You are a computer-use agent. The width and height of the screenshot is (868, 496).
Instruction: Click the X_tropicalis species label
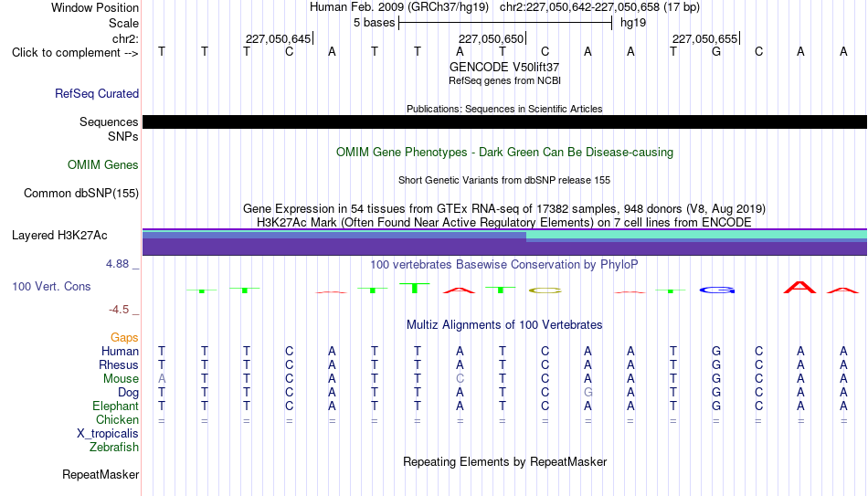[108, 434]
